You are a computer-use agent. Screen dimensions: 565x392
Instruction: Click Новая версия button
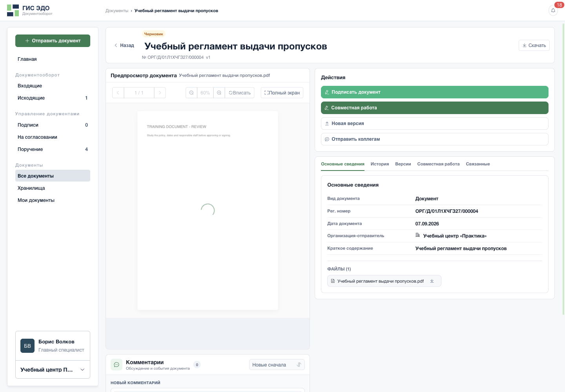pyautogui.click(x=435, y=123)
